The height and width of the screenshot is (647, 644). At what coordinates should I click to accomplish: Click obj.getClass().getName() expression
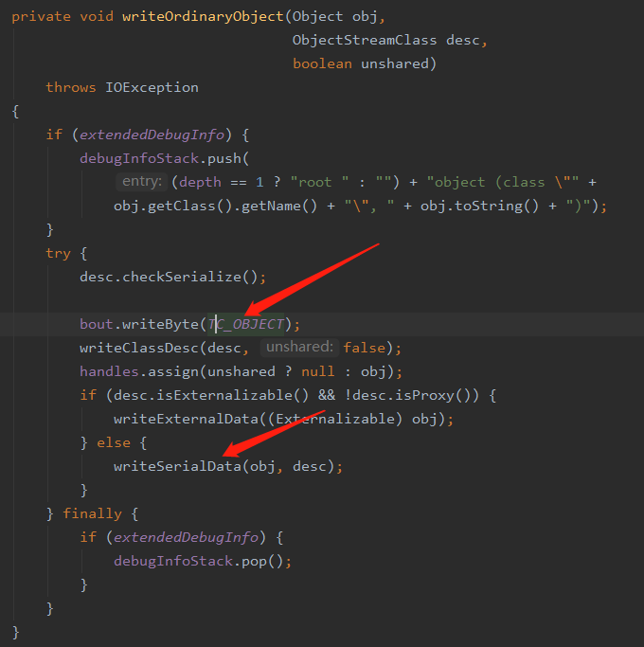pyautogui.click(x=215, y=206)
